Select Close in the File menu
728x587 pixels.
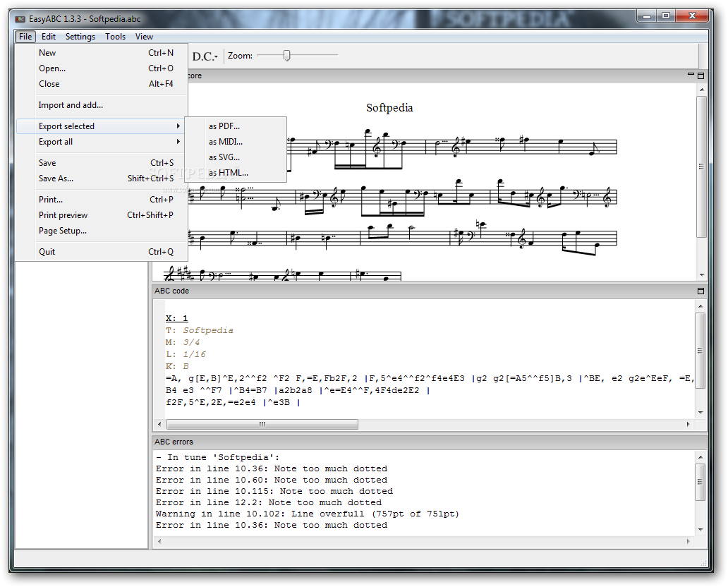tap(102, 84)
